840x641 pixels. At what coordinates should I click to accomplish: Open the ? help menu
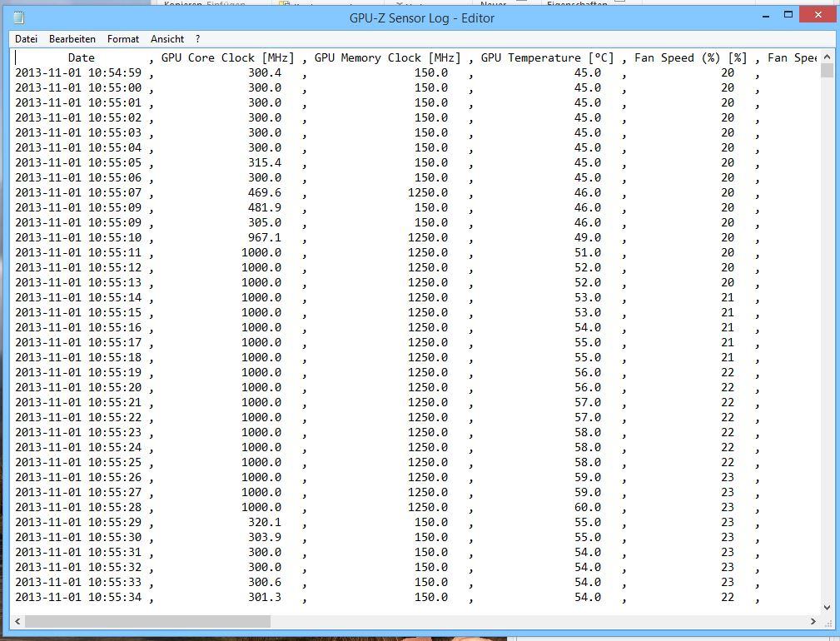click(197, 39)
